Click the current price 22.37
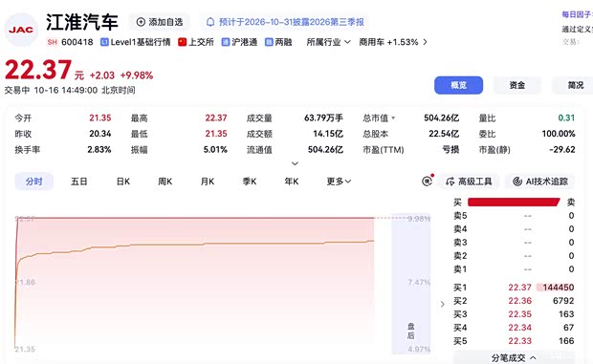The image size is (593, 364). [38, 70]
